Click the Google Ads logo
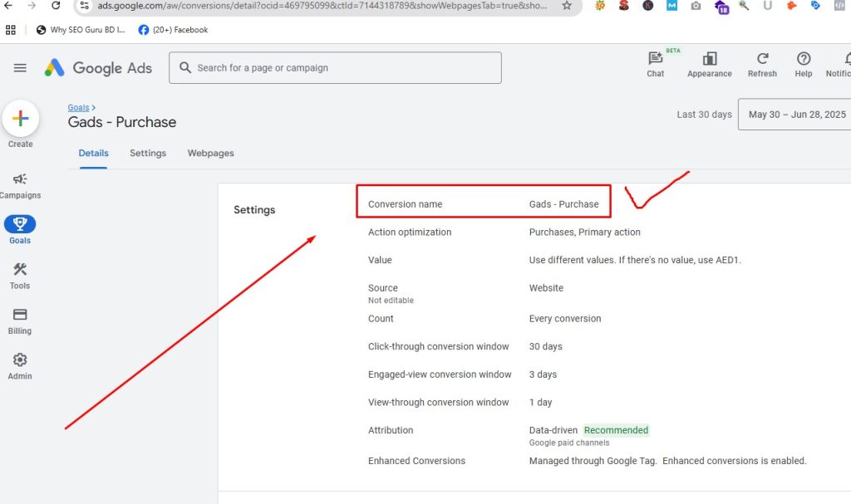Image resolution: width=851 pixels, height=504 pixels. point(98,68)
